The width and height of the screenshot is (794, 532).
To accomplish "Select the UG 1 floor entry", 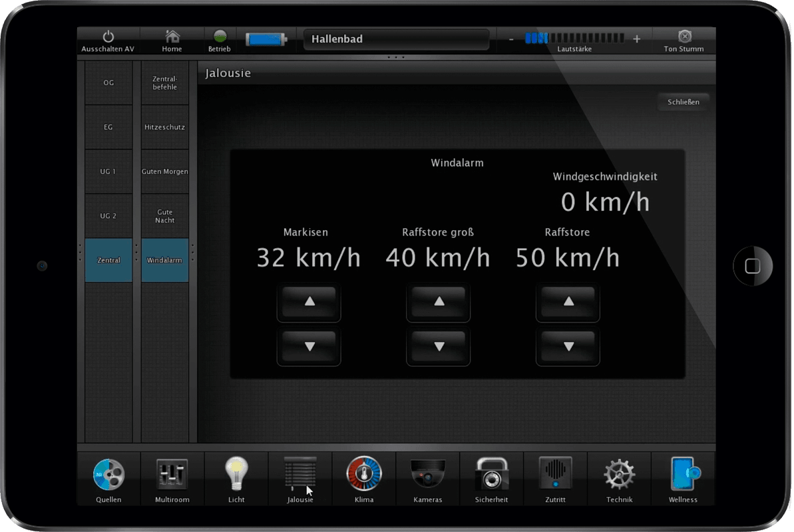I will click(x=108, y=172).
